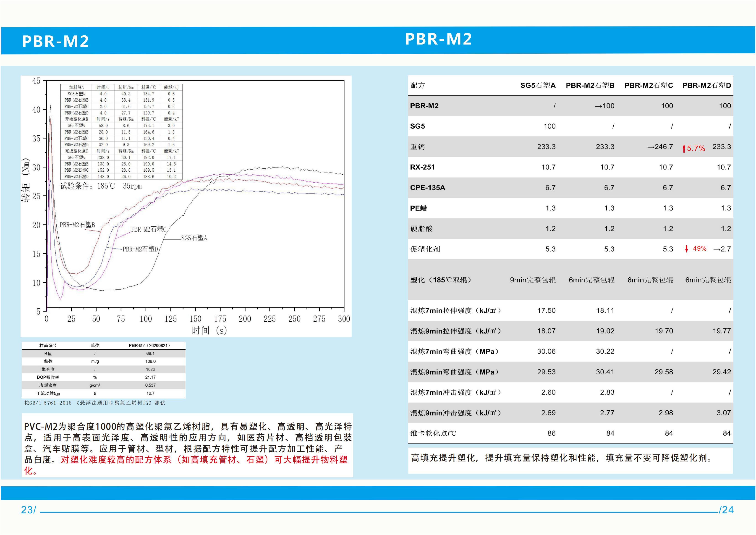Select the PBR-M2石塑B curve label

pos(77,225)
